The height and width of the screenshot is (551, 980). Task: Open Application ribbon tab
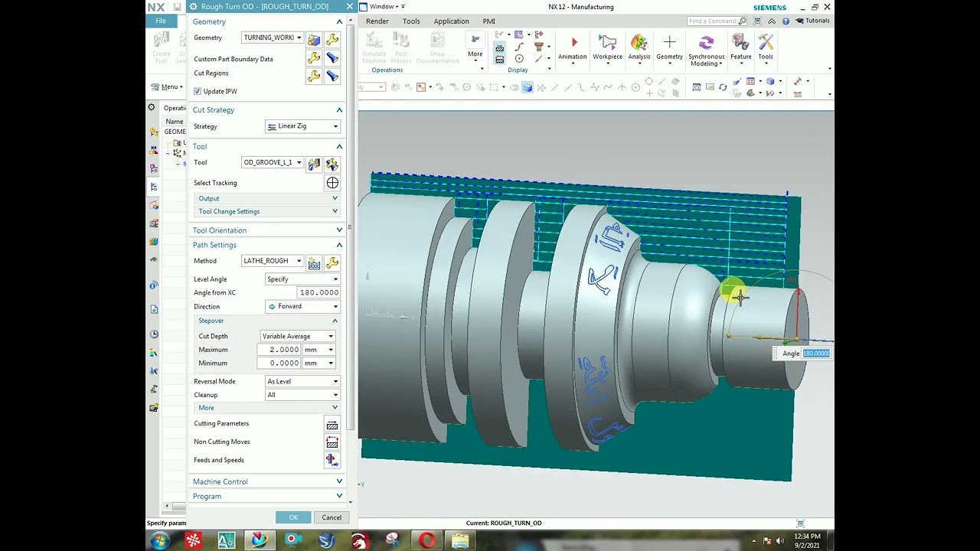tap(451, 21)
